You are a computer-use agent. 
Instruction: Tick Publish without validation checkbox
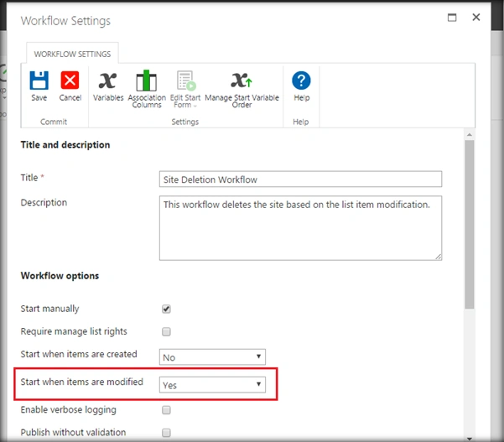pyautogui.click(x=166, y=433)
